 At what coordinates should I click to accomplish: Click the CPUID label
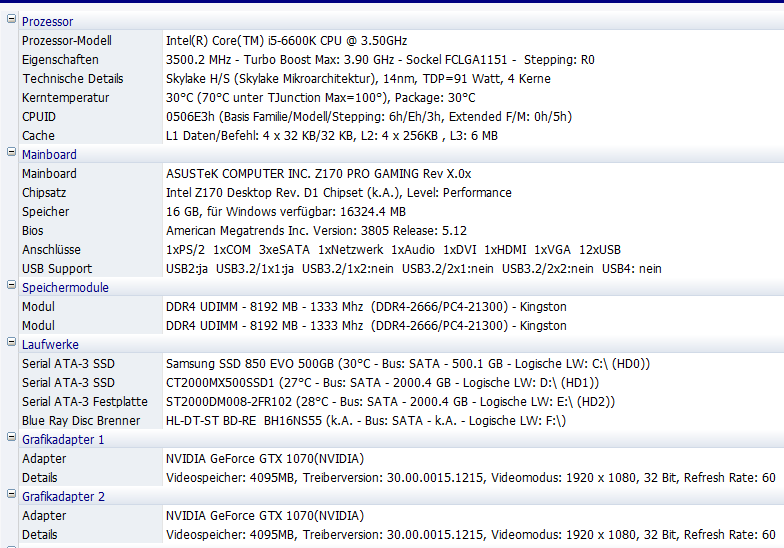coord(38,116)
